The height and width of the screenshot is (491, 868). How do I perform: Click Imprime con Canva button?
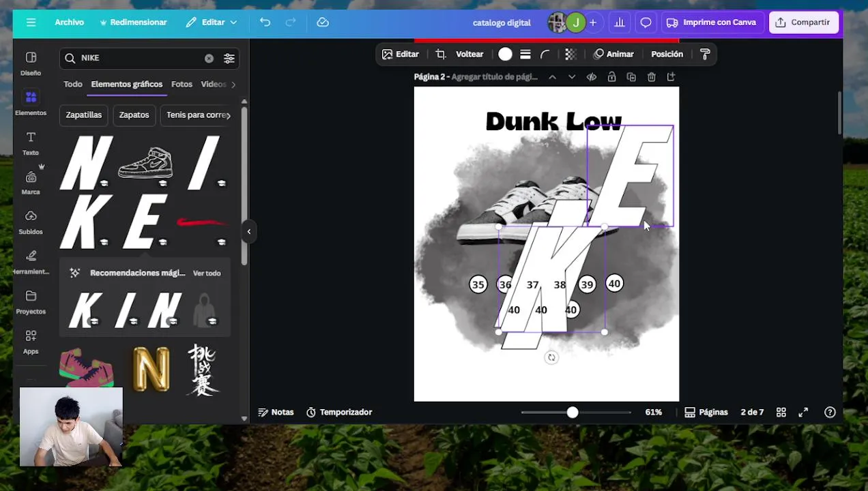click(x=712, y=23)
